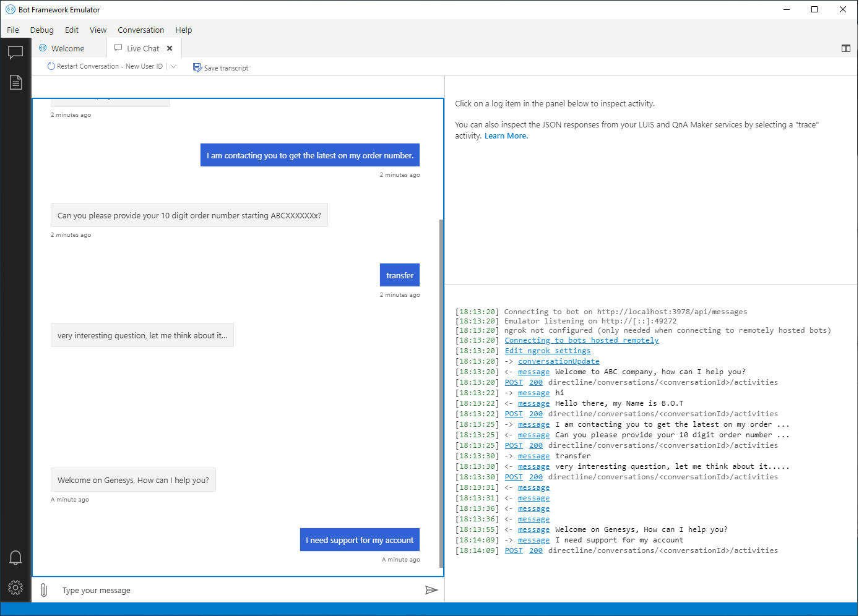Inspect the 'hi' message log entry
The width and height of the screenshot is (859, 616).
533,393
